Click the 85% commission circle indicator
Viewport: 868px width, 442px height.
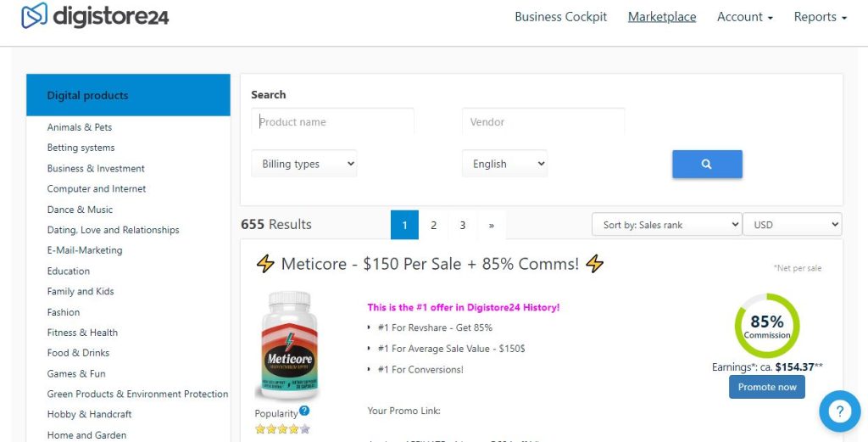767,325
